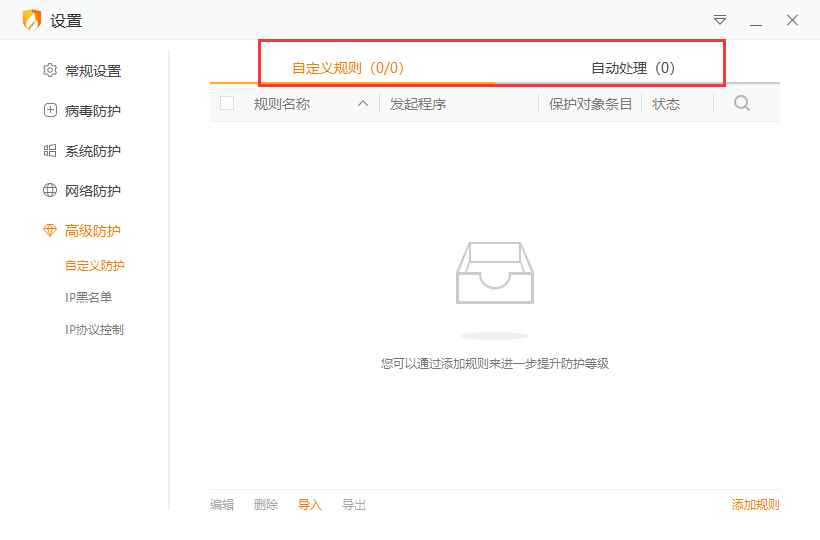Image resolution: width=820 pixels, height=540 pixels.
Task: Open IP黑名单 in the sidebar
Action: [89, 297]
